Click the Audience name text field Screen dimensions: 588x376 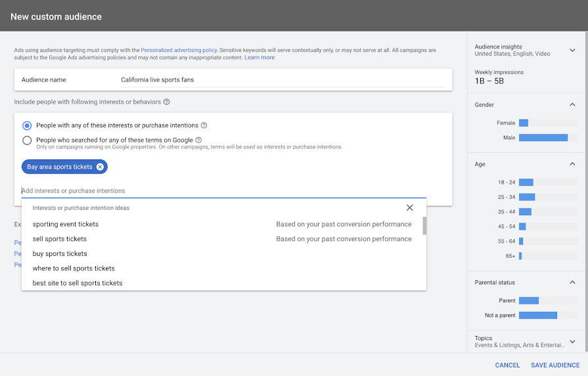coord(283,80)
